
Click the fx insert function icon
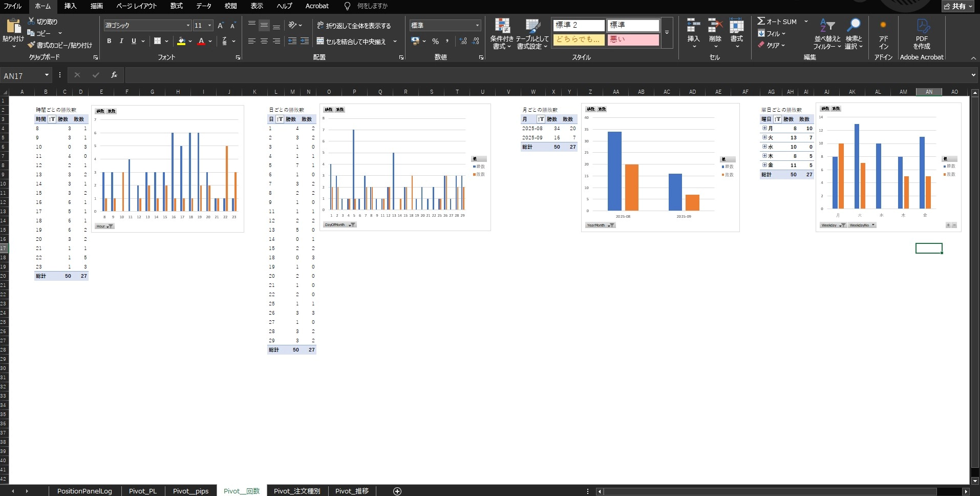[x=114, y=75]
